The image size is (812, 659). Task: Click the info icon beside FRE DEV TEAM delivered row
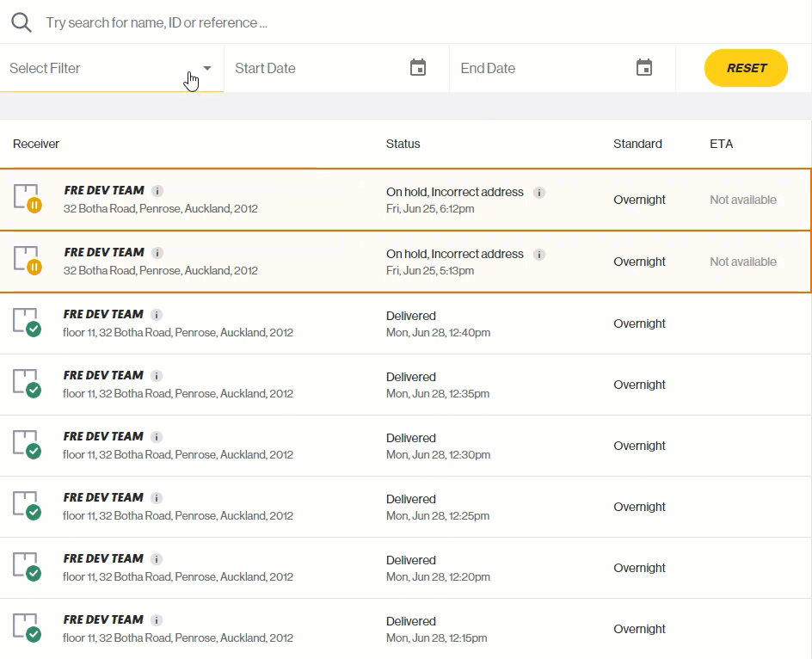(x=157, y=315)
